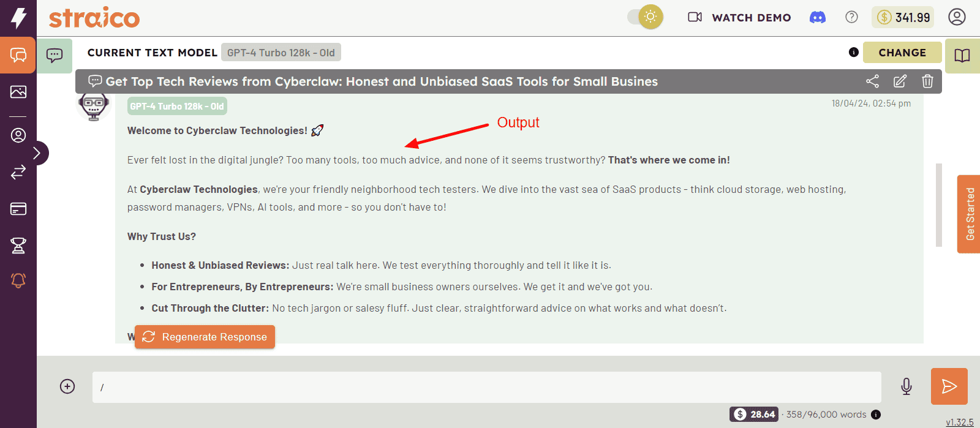The image size is (980, 428).
Task: Click the chat vertical scrollbar
Action: (939, 205)
